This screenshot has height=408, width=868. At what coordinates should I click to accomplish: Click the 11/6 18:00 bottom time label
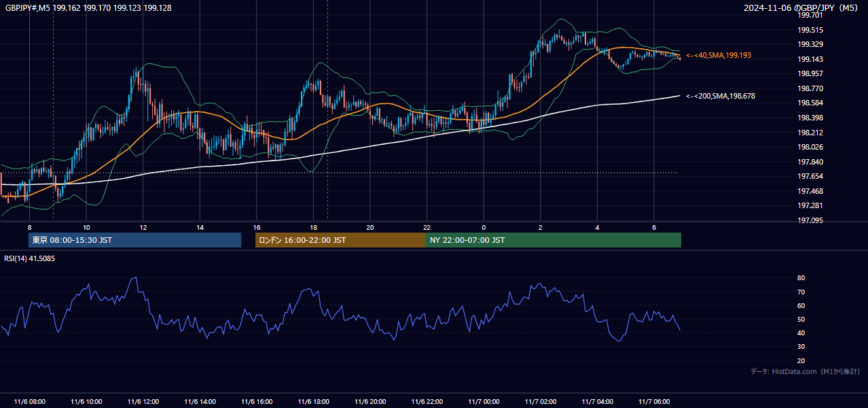313,402
